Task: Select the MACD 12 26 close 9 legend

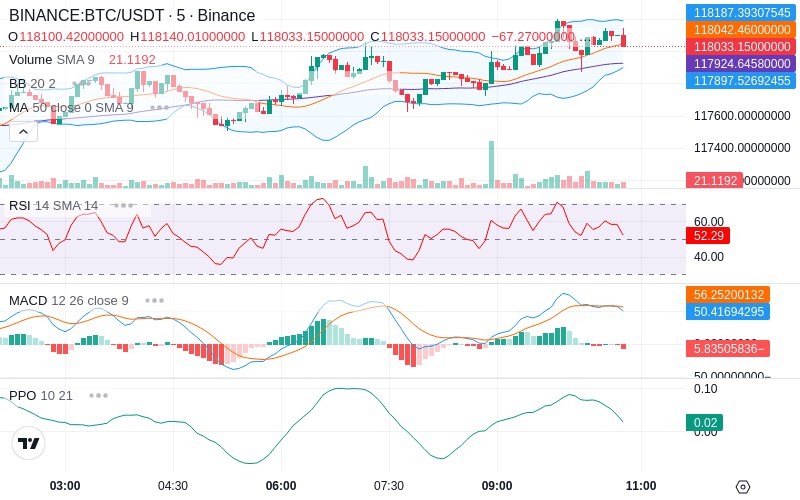Action: pos(69,301)
